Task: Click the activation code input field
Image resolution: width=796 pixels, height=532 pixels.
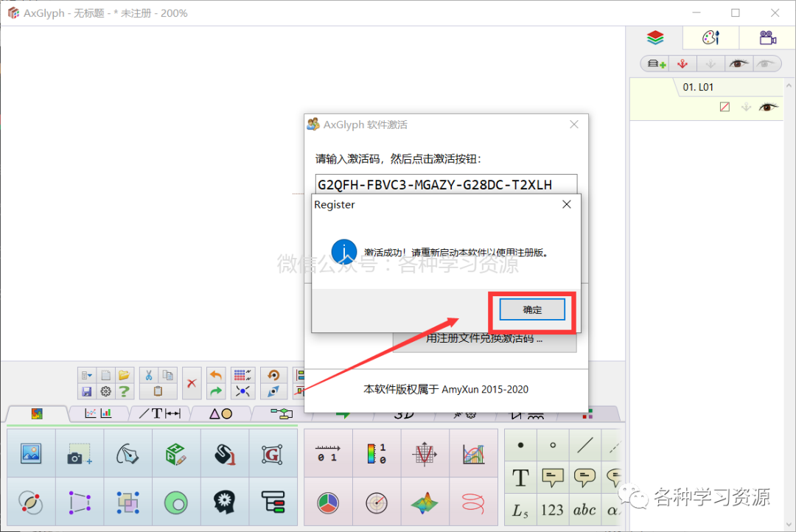Action: pos(446,184)
